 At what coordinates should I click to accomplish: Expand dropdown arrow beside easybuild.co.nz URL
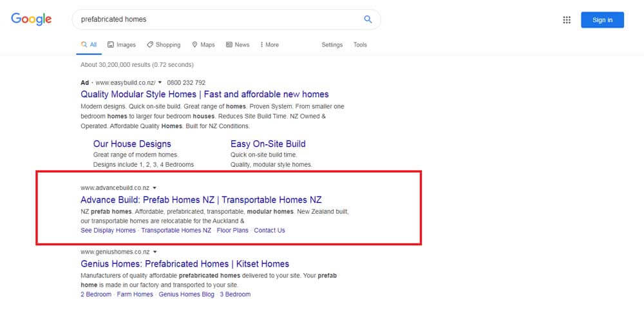click(x=160, y=83)
